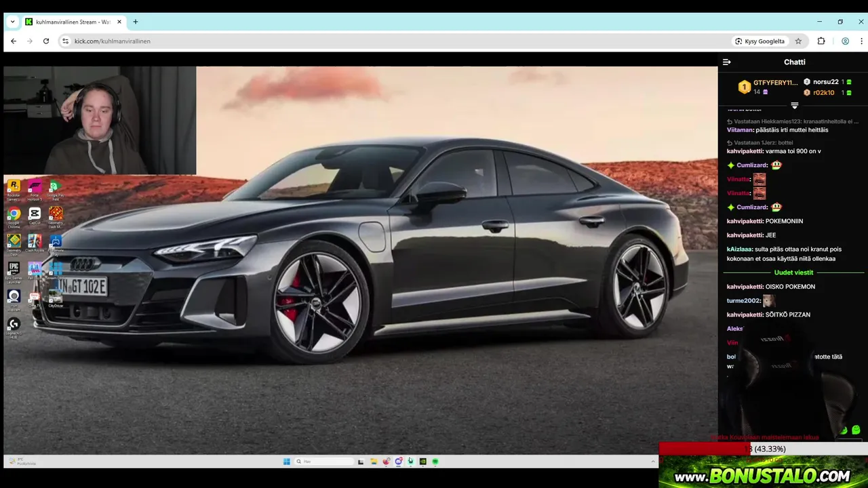Open Fall Guys desktop icon
868x488 pixels.
click(35, 271)
